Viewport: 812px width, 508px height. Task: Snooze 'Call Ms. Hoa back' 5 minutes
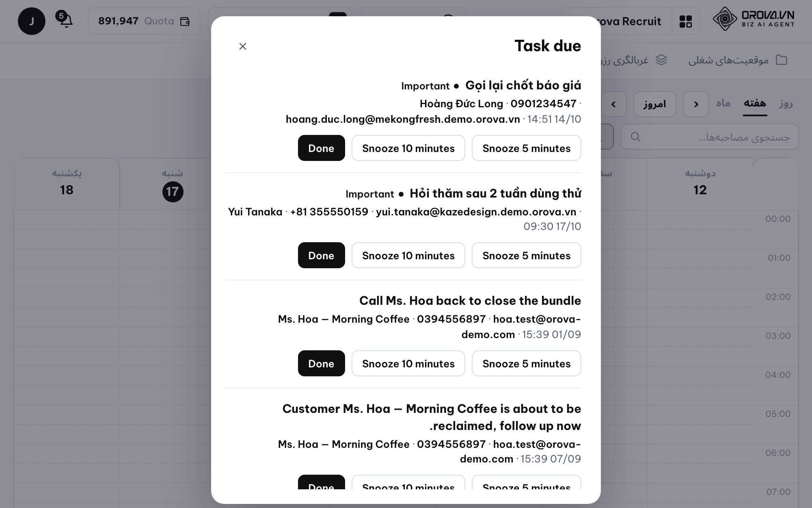point(526,363)
